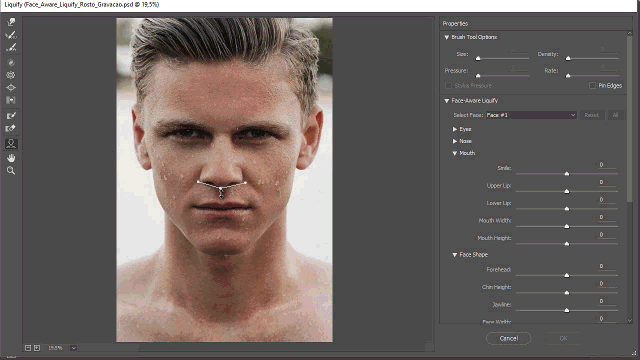Click the Chin Height slider handle
Screen dimensions: 640x360
click(567, 293)
